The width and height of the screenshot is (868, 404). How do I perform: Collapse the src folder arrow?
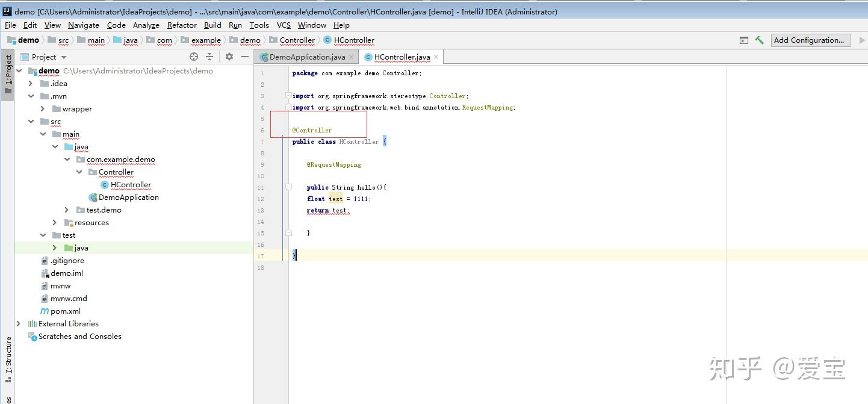click(31, 122)
